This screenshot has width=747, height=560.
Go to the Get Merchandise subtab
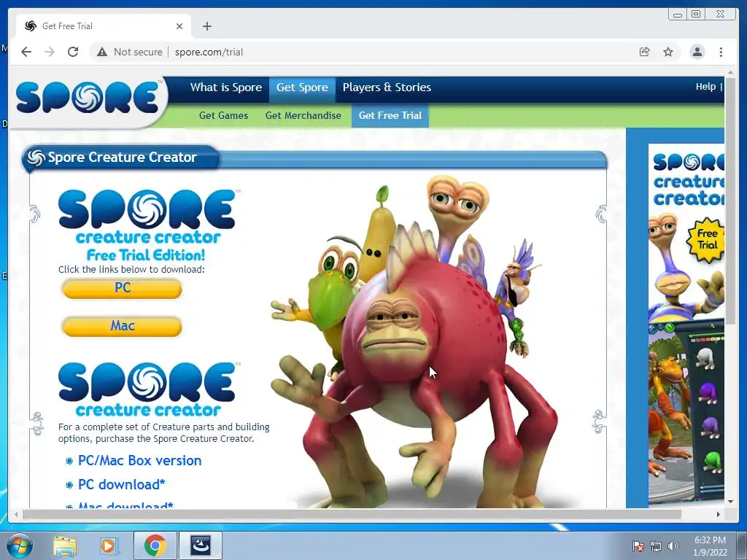[303, 116]
